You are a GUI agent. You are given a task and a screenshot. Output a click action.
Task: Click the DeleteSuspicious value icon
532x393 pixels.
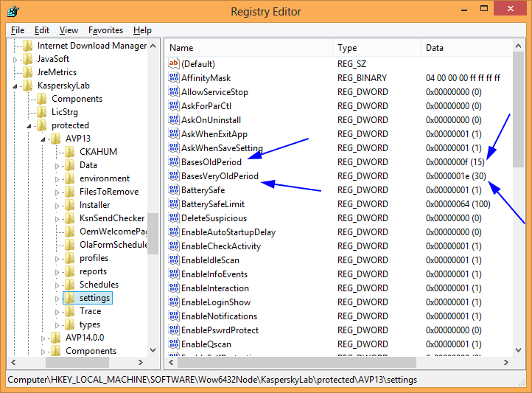tap(174, 218)
